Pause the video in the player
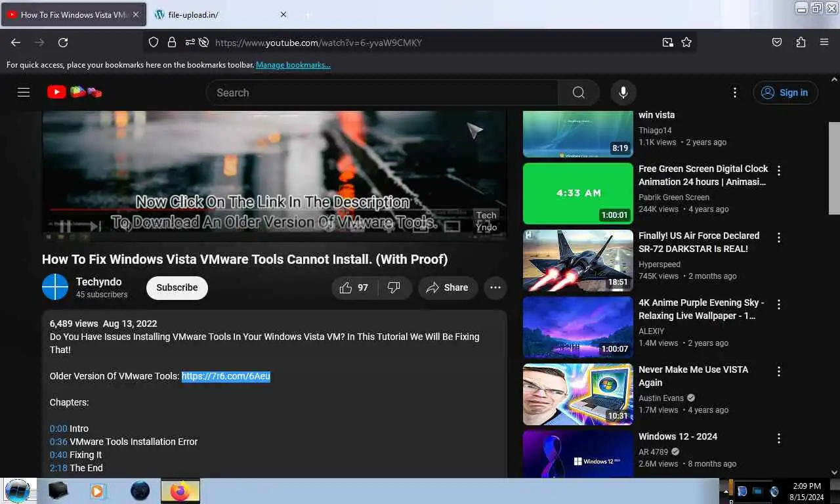 [x=65, y=226]
